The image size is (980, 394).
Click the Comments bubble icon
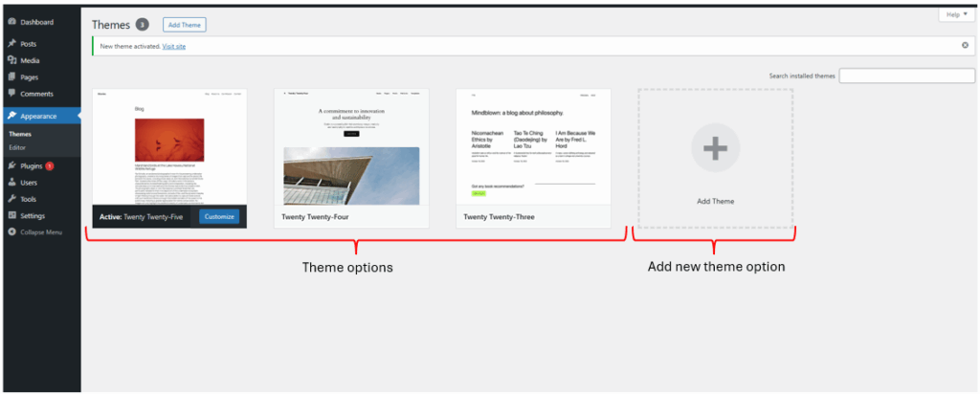pos(11,94)
